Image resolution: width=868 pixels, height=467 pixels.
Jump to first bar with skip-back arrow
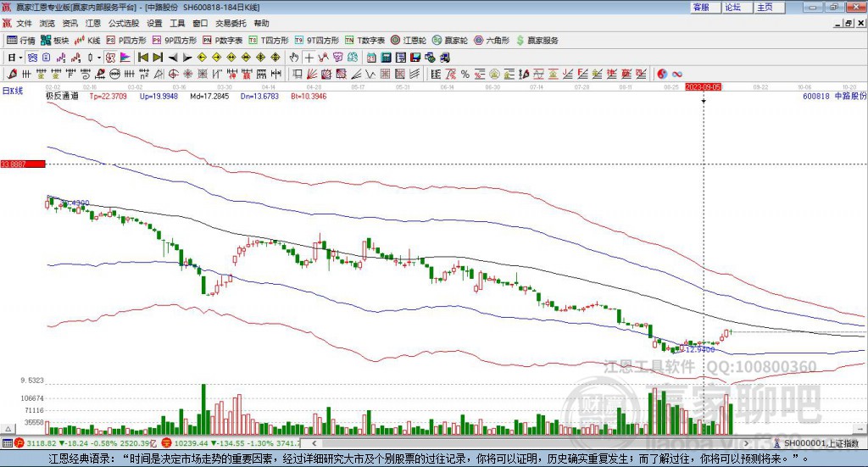tap(142, 58)
